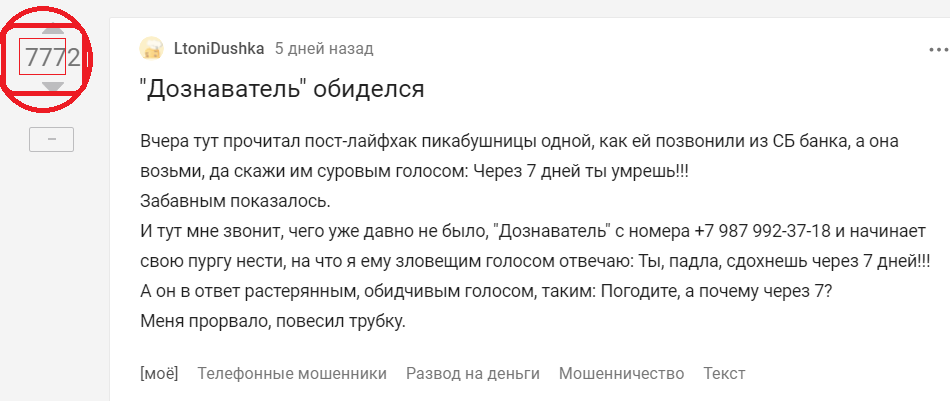Click the '5 дней назад' timestamp

(x=323, y=48)
